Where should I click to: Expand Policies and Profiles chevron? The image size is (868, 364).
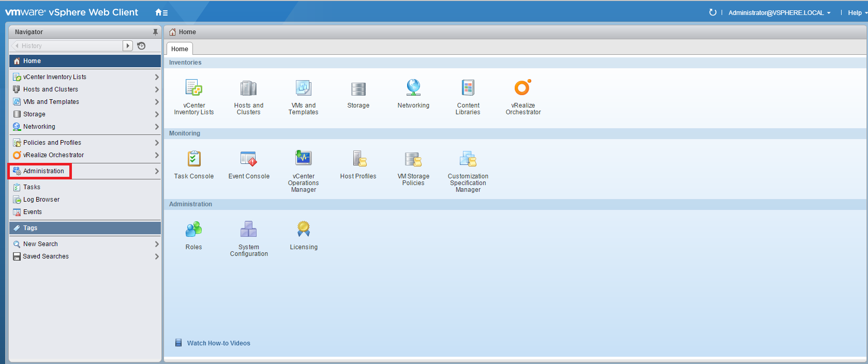coord(157,143)
